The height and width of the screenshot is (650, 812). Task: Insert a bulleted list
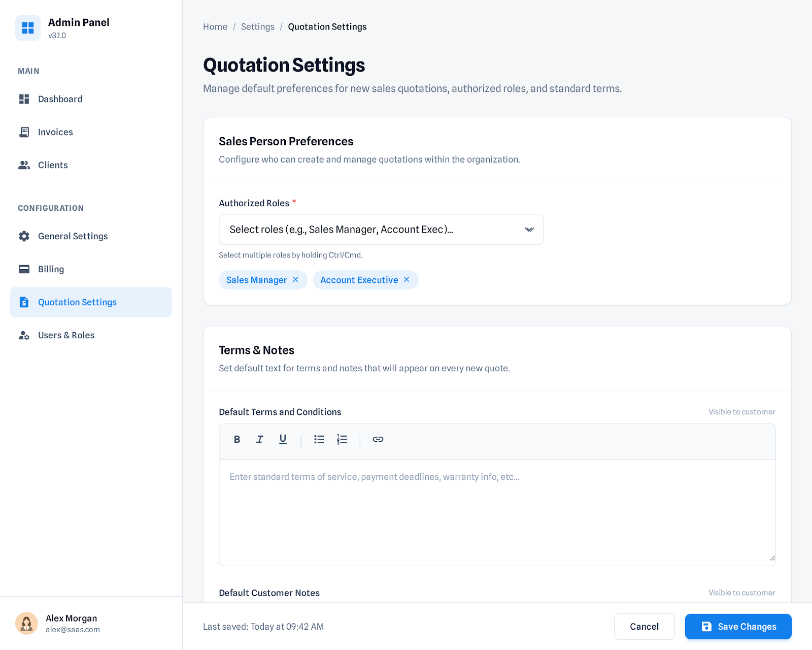point(319,439)
